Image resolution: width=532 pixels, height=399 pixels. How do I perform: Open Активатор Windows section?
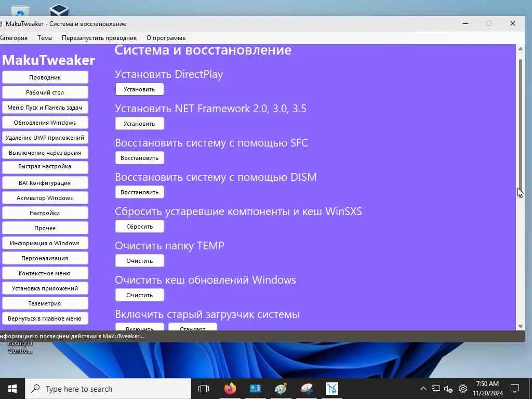(45, 198)
